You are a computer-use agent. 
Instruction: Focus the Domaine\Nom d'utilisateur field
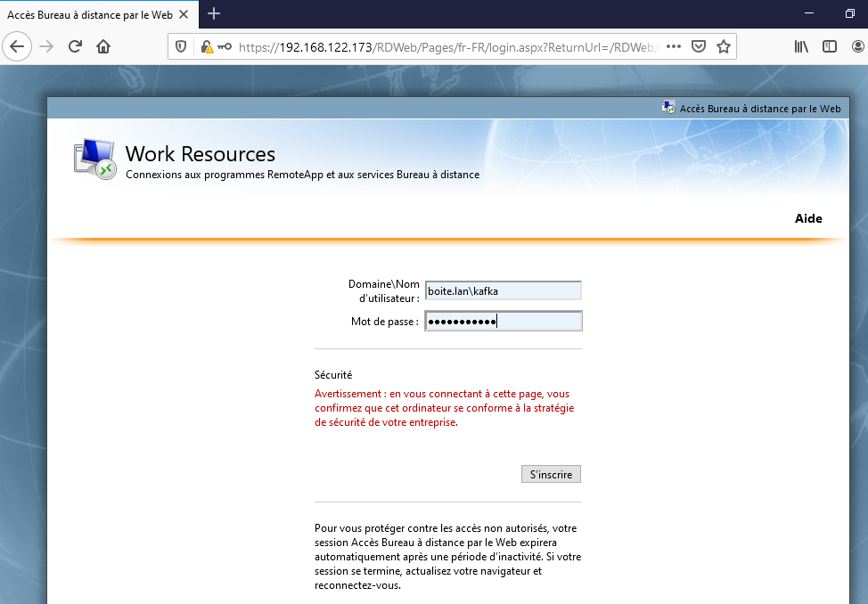(x=503, y=290)
